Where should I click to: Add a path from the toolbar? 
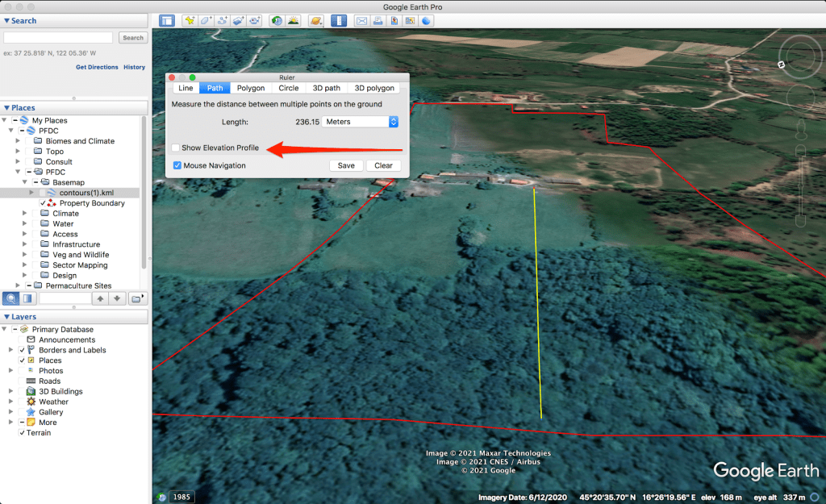(223, 21)
